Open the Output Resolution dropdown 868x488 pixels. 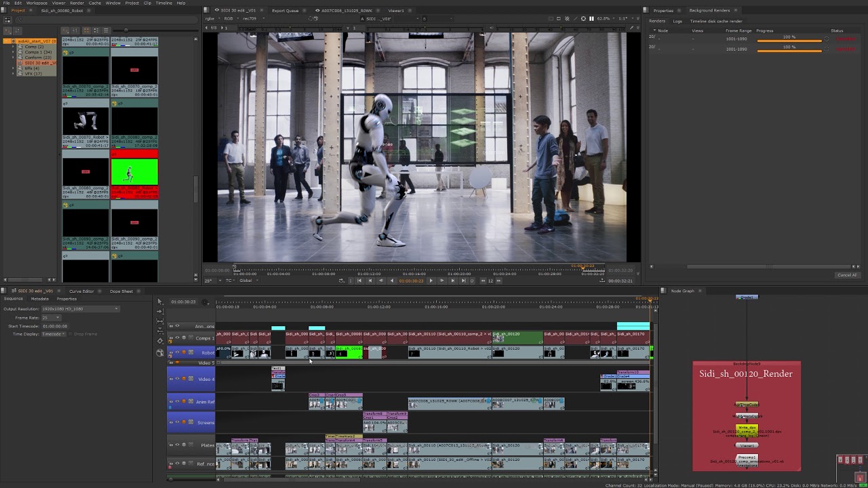[x=80, y=309]
